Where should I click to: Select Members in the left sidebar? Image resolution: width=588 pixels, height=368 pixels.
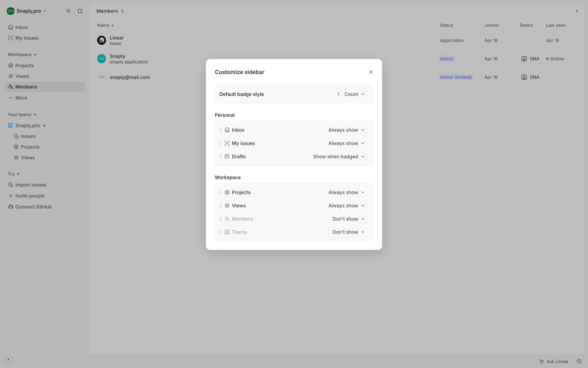45,87
